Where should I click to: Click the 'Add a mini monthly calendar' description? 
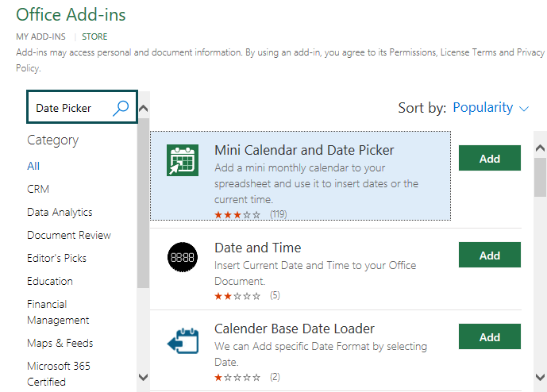317,184
